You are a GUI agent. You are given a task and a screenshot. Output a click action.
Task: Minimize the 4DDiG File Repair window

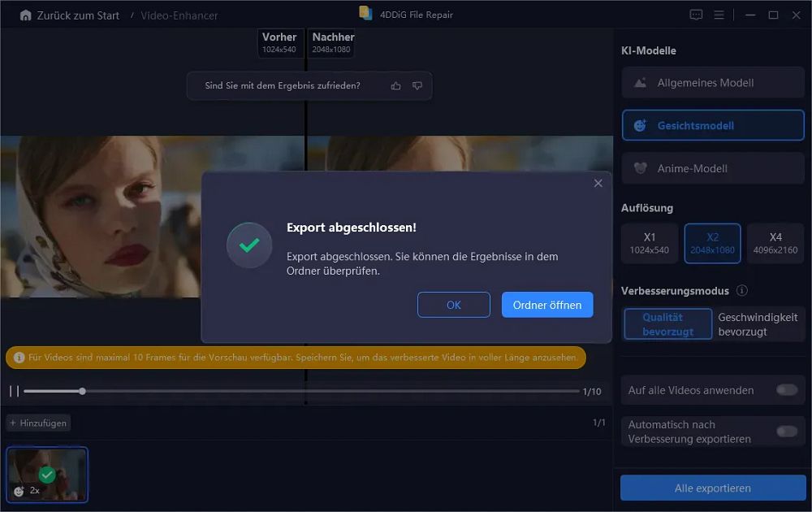tap(749, 15)
